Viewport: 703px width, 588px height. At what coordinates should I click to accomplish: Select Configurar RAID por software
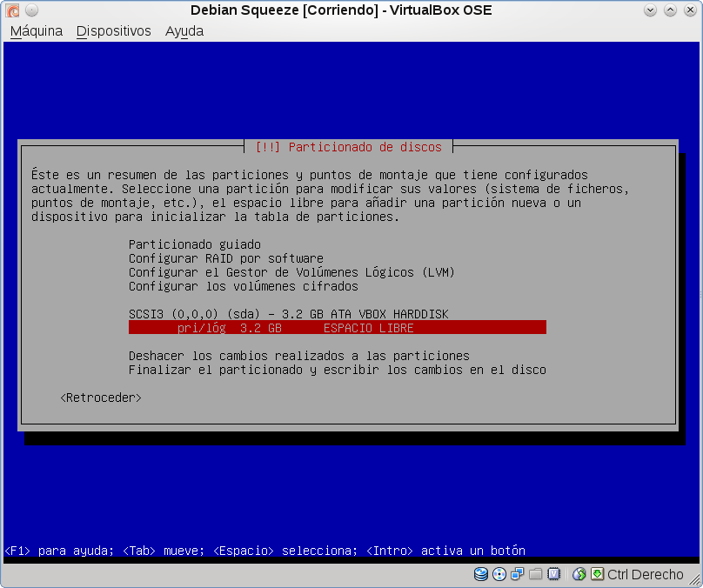tap(226, 258)
